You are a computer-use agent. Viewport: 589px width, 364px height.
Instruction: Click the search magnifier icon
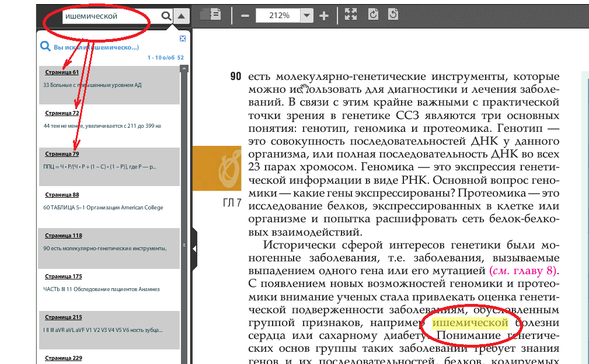click(x=166, y=16)
